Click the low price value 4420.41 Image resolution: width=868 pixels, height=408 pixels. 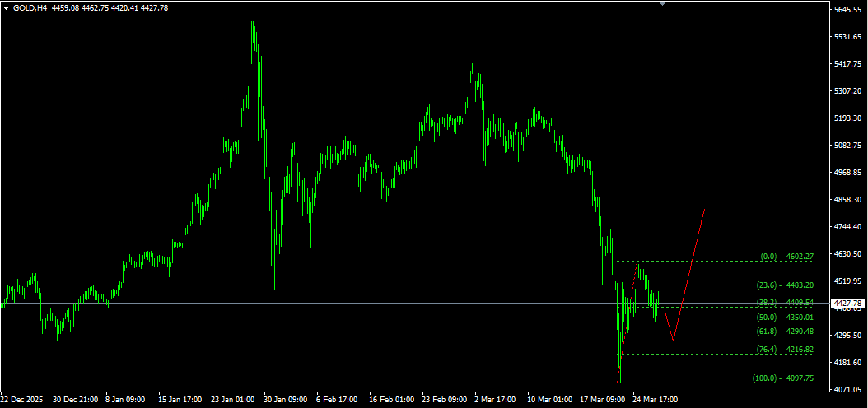124,7
